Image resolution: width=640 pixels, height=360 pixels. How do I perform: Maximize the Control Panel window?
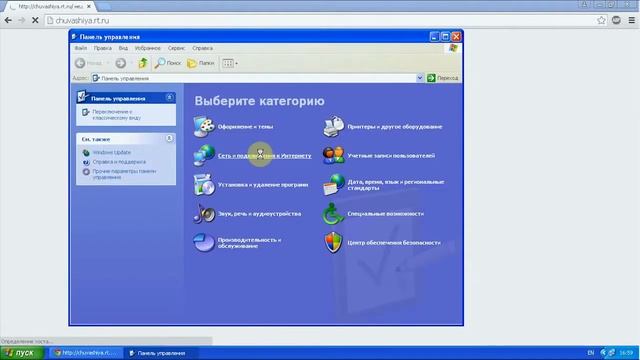pyautogui.click(x=445, y=37)
